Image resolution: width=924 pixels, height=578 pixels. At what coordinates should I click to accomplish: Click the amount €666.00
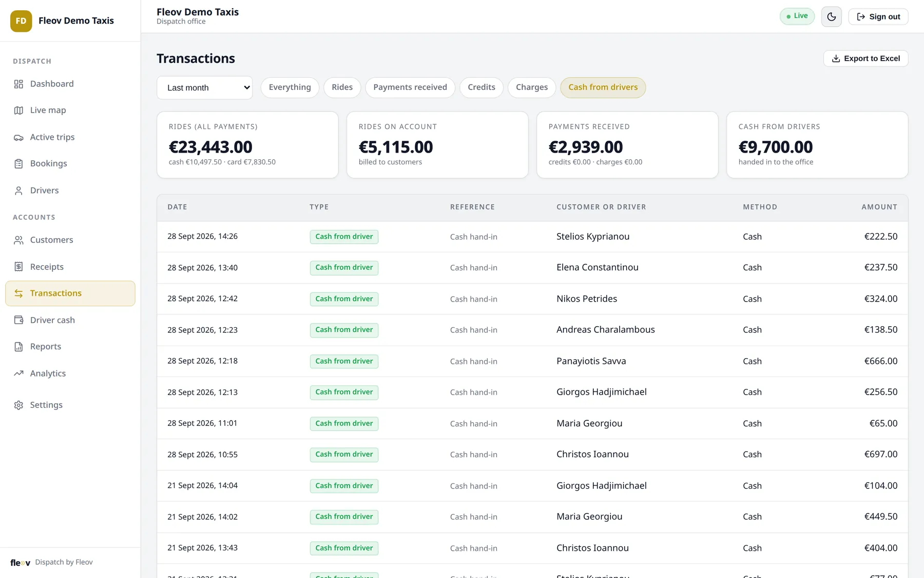[881, 361]
